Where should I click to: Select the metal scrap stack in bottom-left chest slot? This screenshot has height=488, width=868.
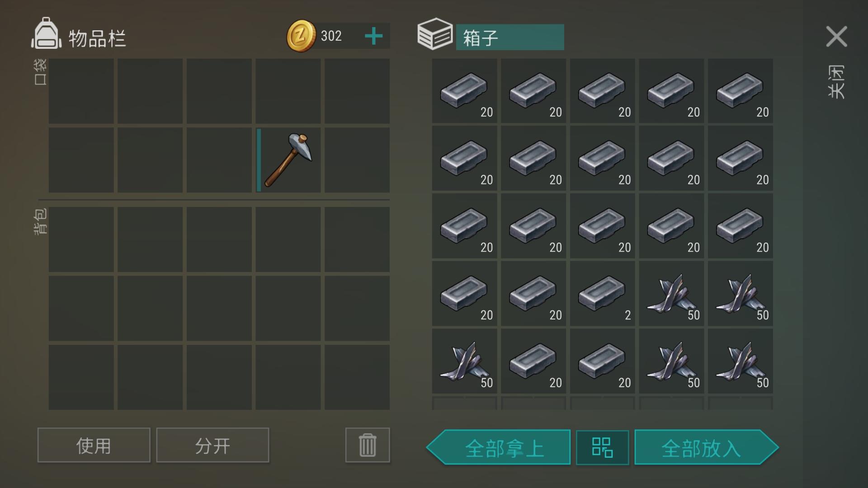click(x=464, y=361)
